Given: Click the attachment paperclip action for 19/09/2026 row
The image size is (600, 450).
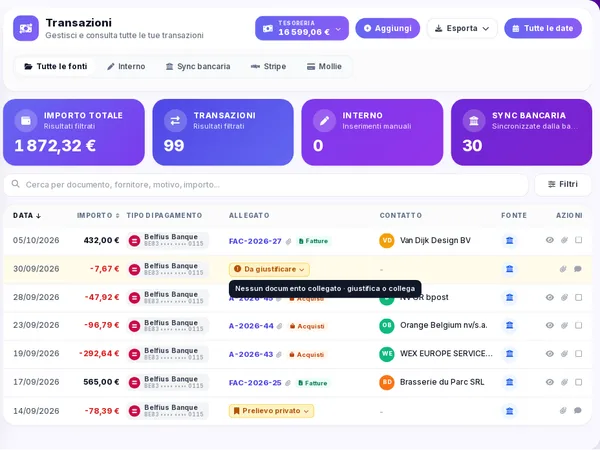Looking at the screenshot, I should tap(564, 354).
